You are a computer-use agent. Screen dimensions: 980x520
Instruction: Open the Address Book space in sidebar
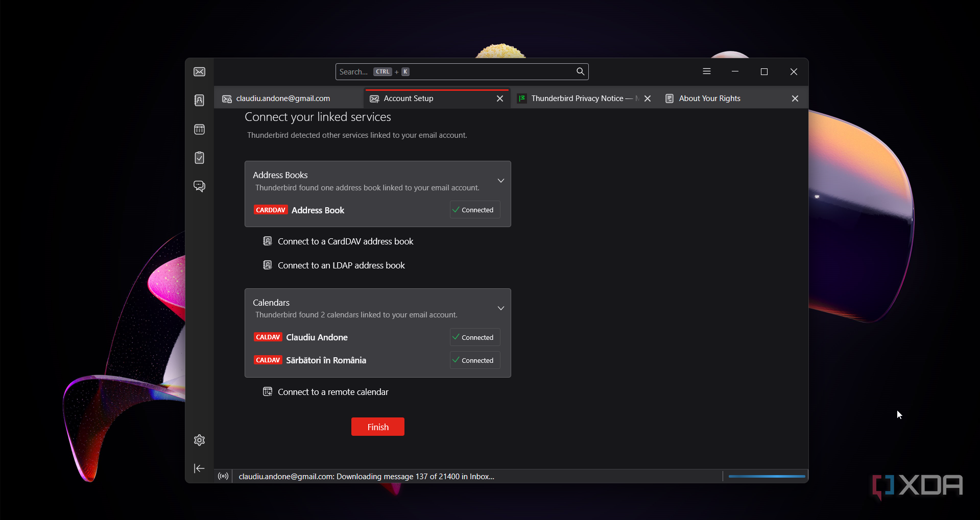pos(199,100)
